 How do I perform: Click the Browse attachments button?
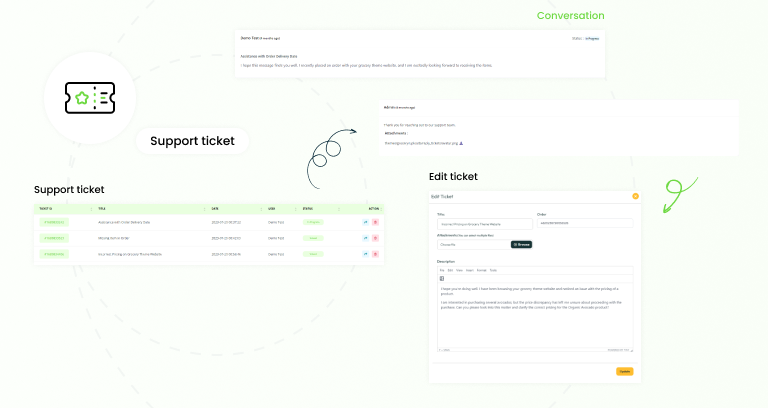522,244
